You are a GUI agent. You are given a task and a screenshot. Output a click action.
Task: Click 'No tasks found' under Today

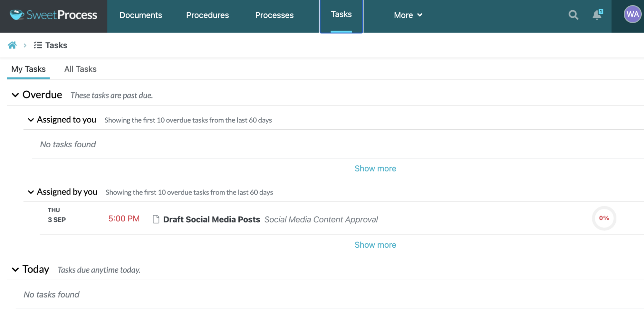[x=52, y=295]
